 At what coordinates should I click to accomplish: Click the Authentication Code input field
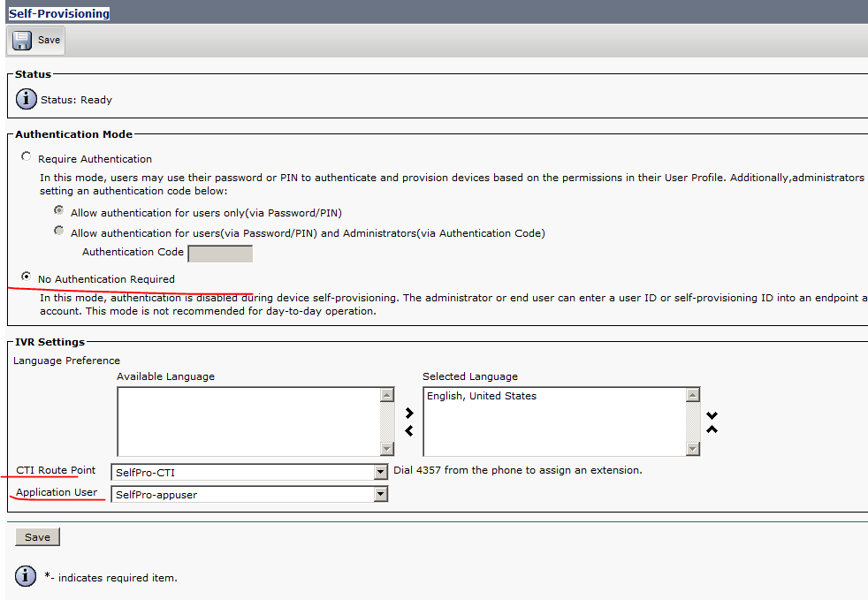(220, 254)
